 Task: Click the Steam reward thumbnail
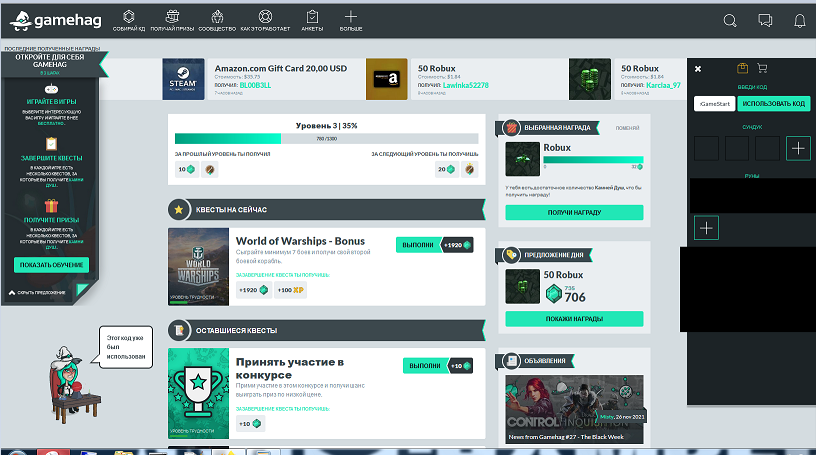(183, 79)
